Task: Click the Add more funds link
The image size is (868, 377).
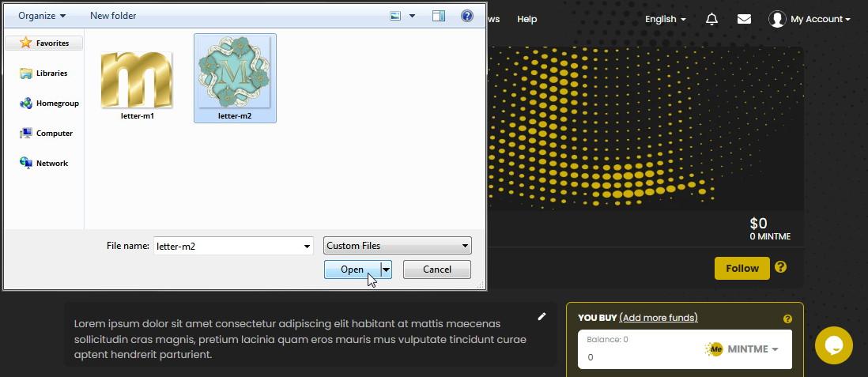Action: tap(658, 318)
